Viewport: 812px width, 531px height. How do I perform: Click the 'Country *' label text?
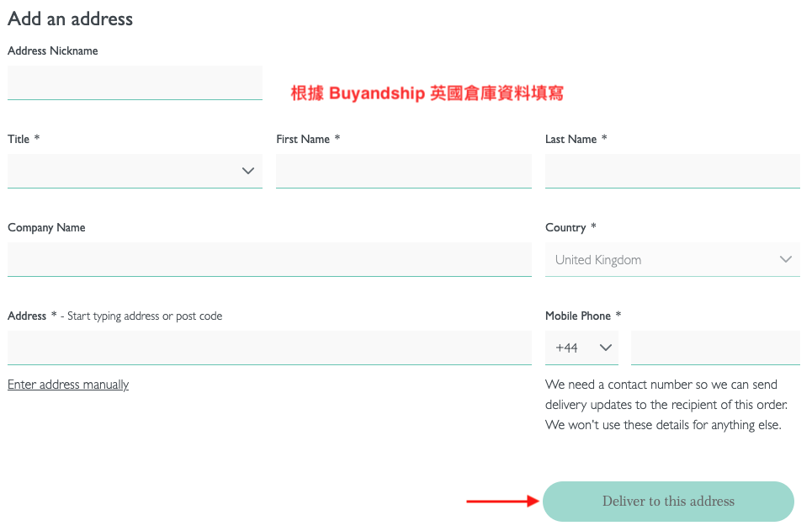point(571,228)
